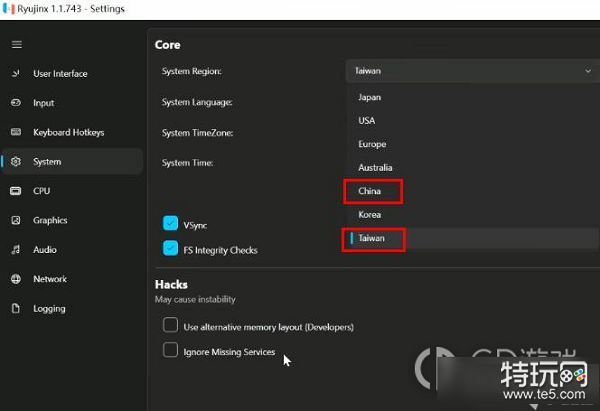Open the Network settings icon
Image resolution: width=600 pixels, height=411 pixels.
16,279
